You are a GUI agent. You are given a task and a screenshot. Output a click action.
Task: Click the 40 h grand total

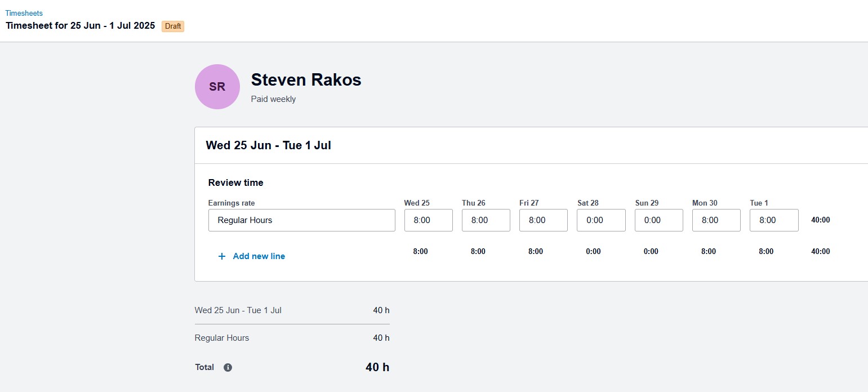pos(377,367)
